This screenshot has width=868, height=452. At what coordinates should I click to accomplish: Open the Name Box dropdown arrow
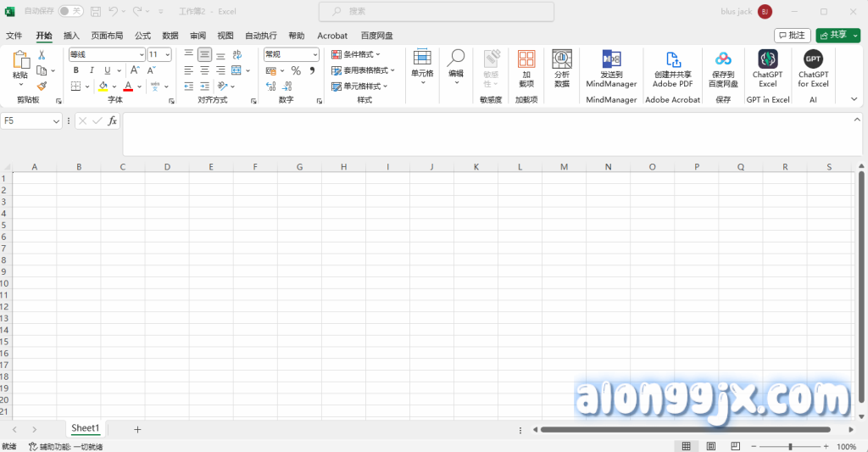[x=57, y=121]
